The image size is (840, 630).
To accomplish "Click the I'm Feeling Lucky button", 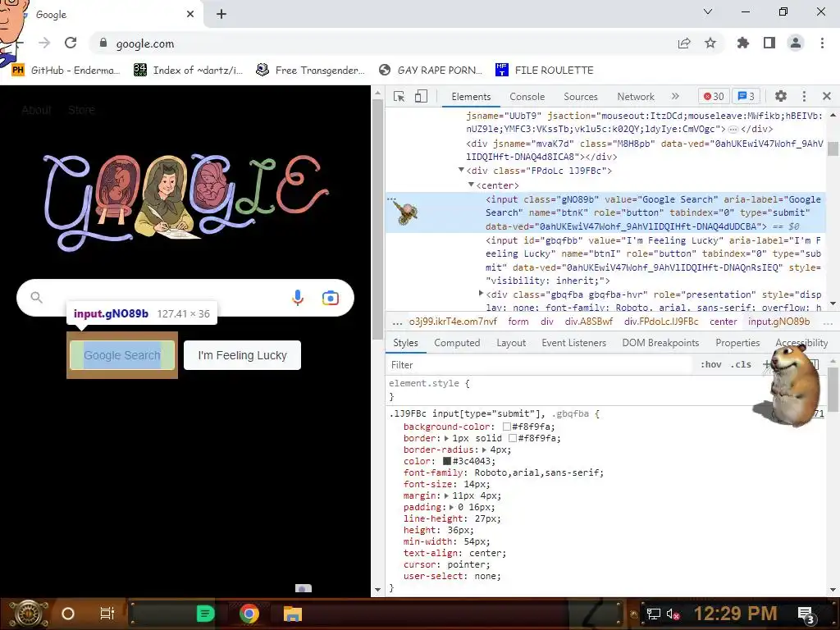I will [242, 355].
